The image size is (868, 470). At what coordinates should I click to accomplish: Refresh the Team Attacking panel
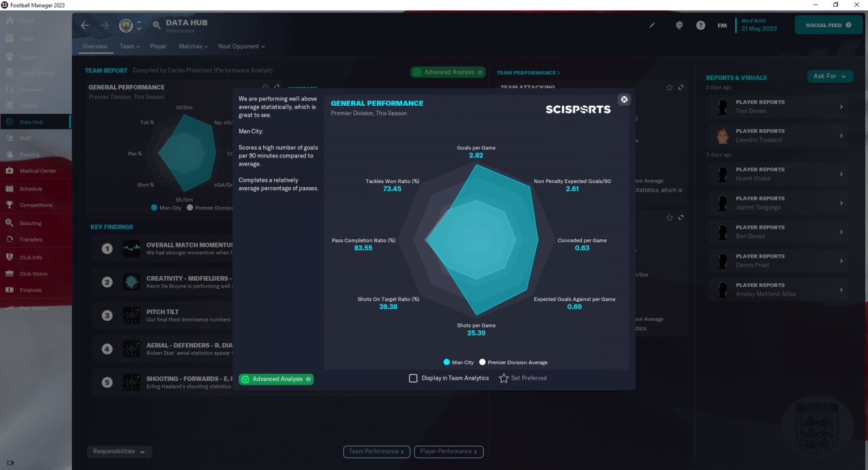point(681,87)
